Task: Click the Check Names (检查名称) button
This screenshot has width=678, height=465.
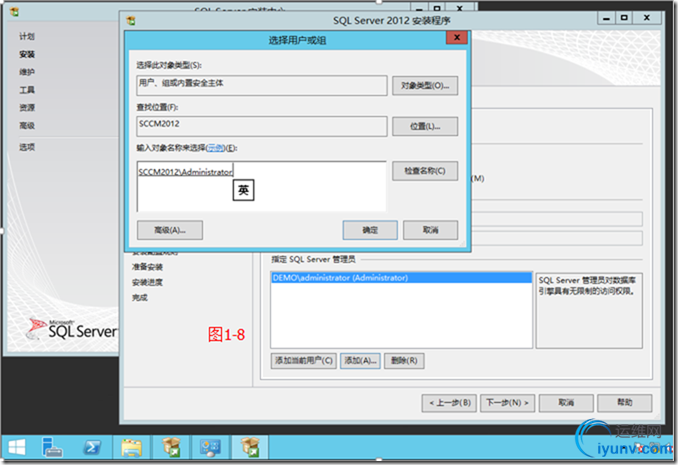Action: coord(425,171)
